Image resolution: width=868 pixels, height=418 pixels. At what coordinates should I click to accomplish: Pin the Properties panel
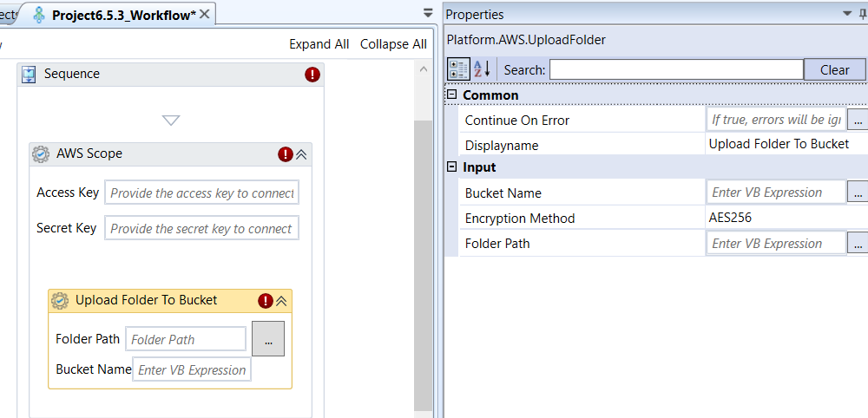coord(863,15)
